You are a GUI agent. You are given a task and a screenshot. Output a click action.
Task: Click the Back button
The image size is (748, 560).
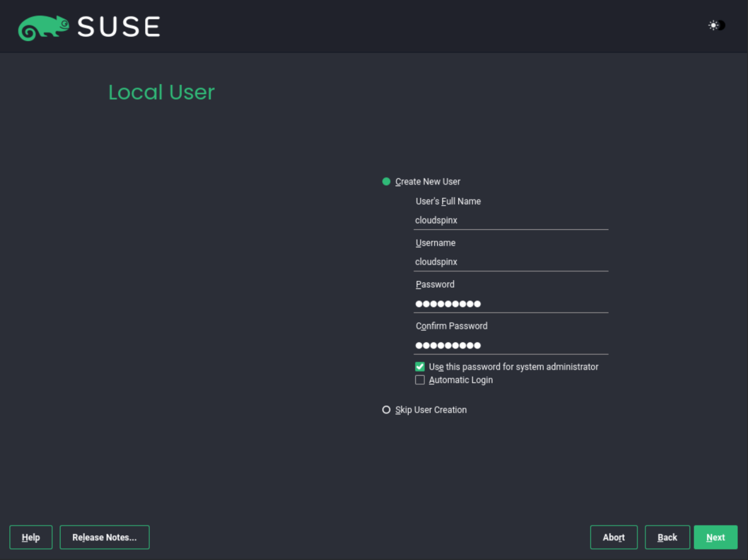coord(667,537)
